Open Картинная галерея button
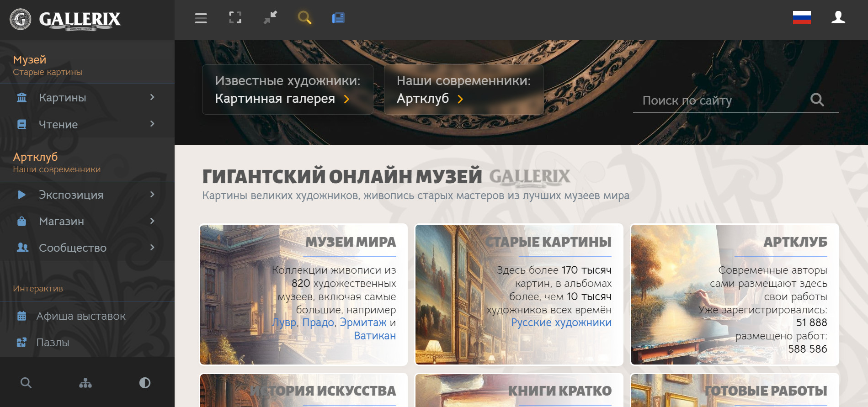This screenshot has width=868, height=407. tap(288, 90)
